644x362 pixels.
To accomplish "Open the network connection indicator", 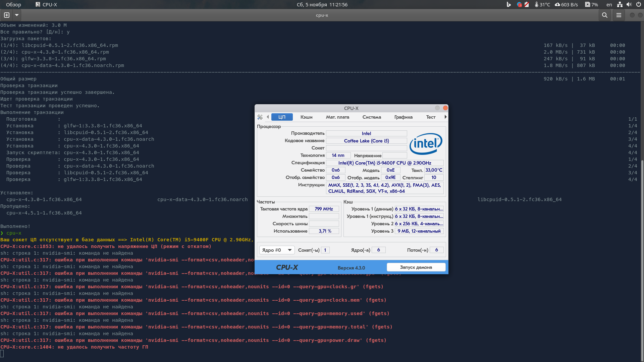I will (x=620, y=5).
